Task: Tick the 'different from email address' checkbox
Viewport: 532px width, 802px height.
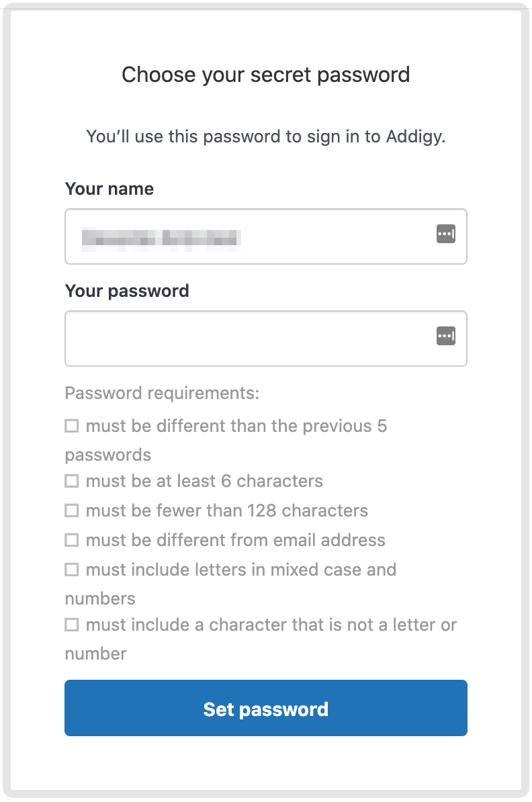Action: click(72, 540)
